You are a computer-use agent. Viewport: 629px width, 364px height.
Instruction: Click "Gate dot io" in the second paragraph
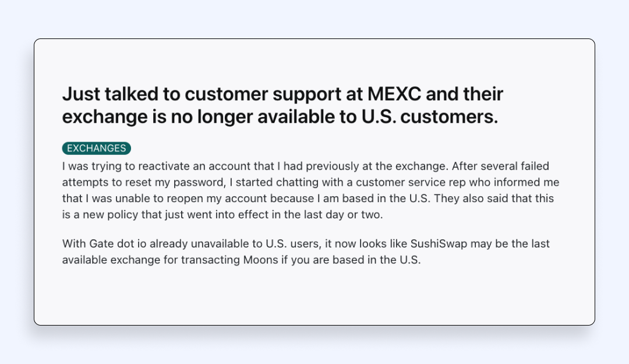coord(111,243)
